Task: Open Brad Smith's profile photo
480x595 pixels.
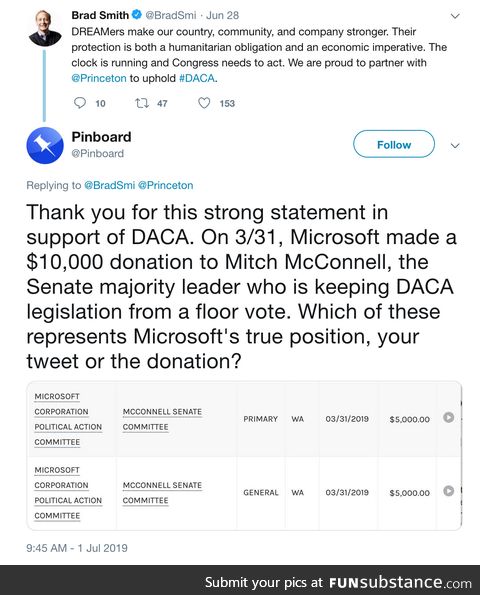Action: click(45, 28)
